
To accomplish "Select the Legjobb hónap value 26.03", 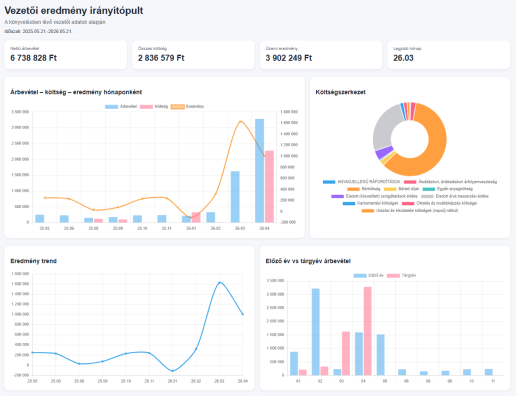I will pyautogui.click(x=403, y=58).
